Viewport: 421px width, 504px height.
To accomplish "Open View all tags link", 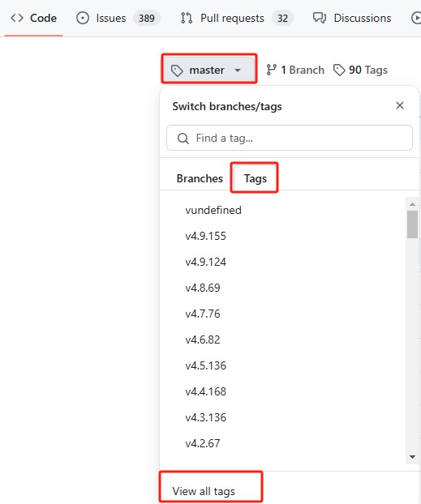I will (204, 491).
